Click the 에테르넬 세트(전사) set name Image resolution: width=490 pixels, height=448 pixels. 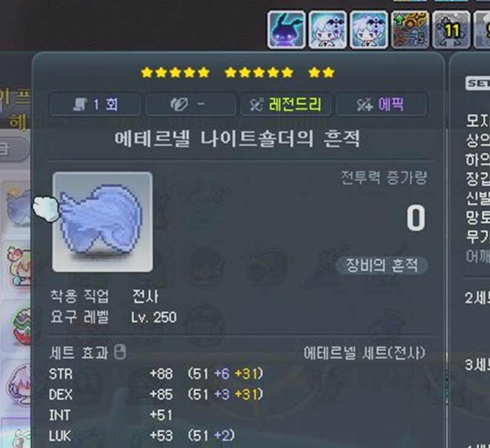pyautogui.click(x=364, y=353)
